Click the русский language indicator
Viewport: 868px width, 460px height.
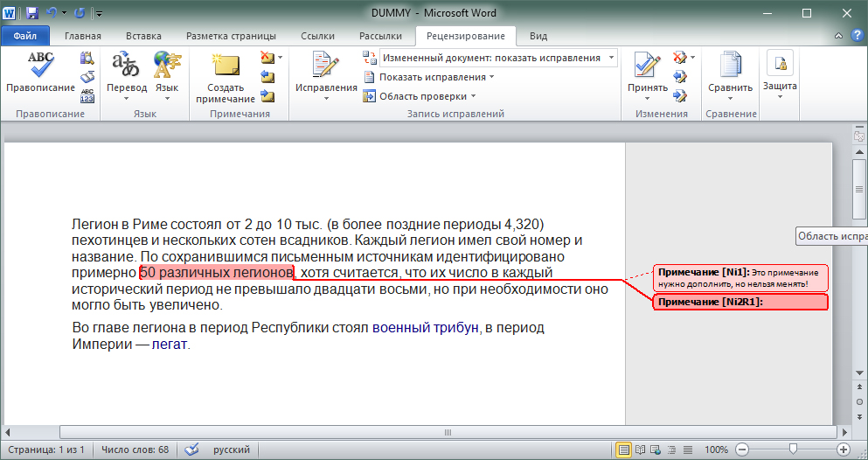[x=232, y=450]
